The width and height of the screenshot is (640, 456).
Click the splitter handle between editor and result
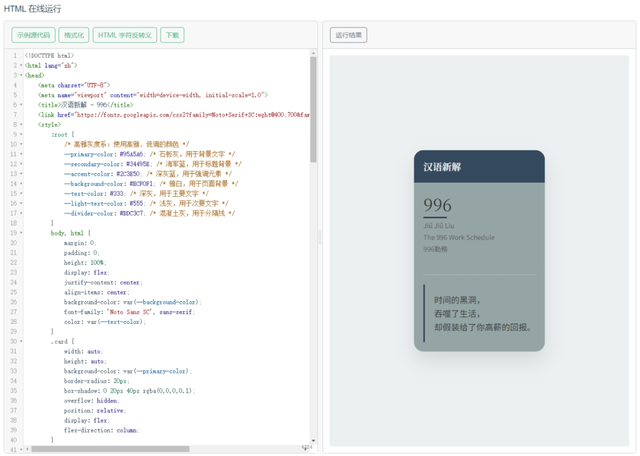[x=320, y=237]
